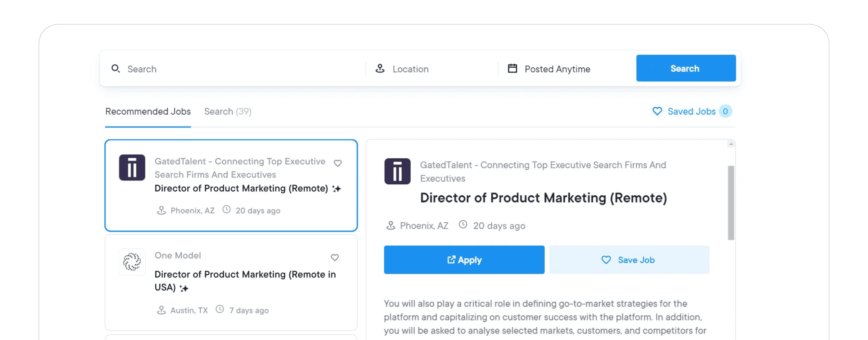This screenshot has height=340, width=868.
Task: Click the location icon beside Phoenix, AZ in the list card
Action: (x=161, y=210)
